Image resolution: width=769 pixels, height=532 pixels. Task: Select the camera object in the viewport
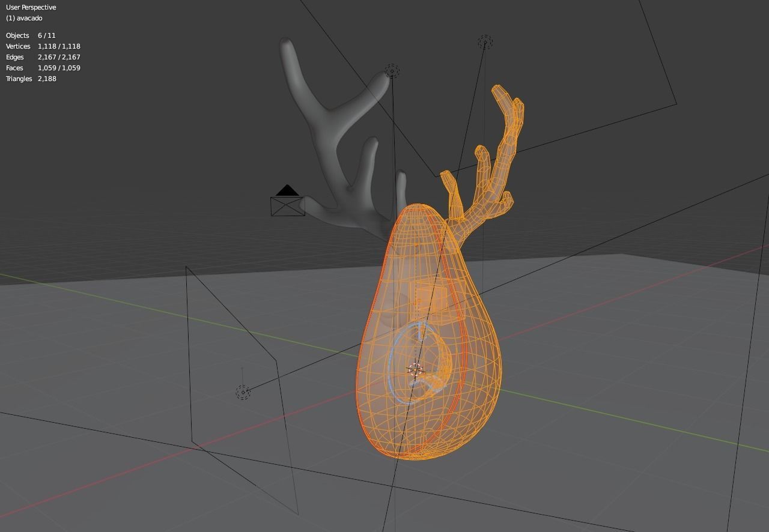coord(288,201)
